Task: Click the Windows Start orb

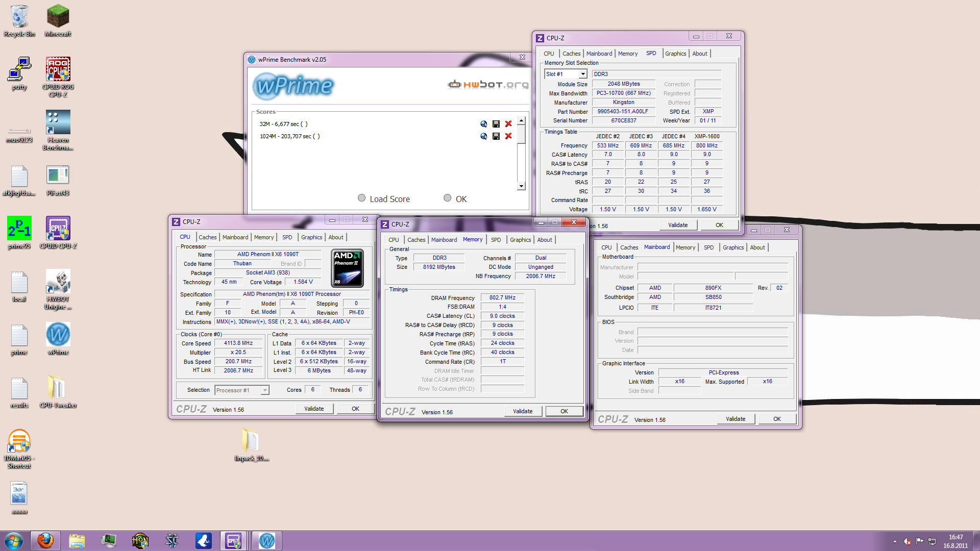Action: coord(14,541)
